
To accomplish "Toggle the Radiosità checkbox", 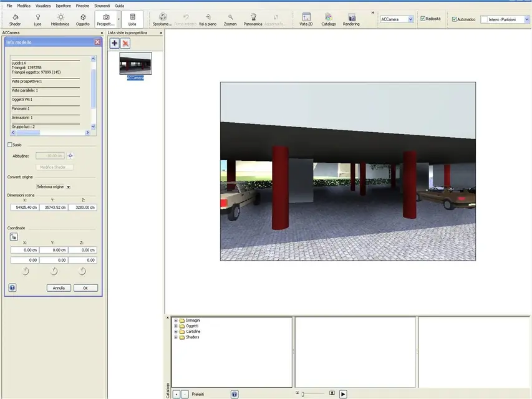I will point(423,19).
